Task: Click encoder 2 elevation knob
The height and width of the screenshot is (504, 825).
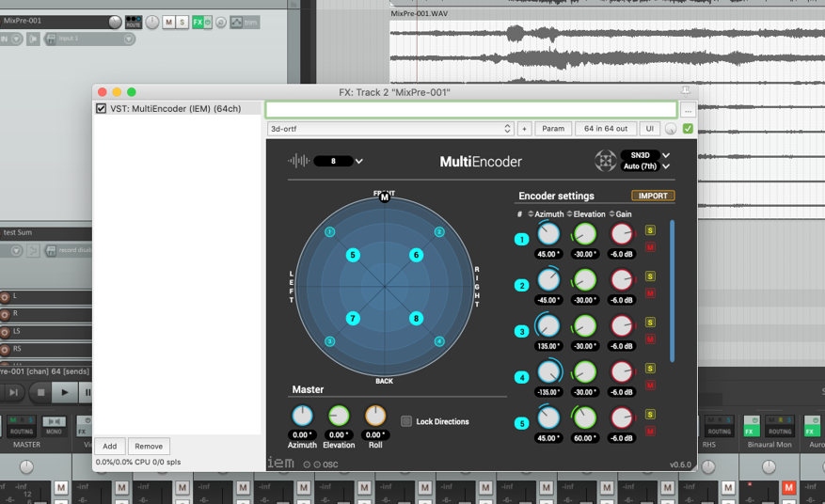Action: [584, 280]
